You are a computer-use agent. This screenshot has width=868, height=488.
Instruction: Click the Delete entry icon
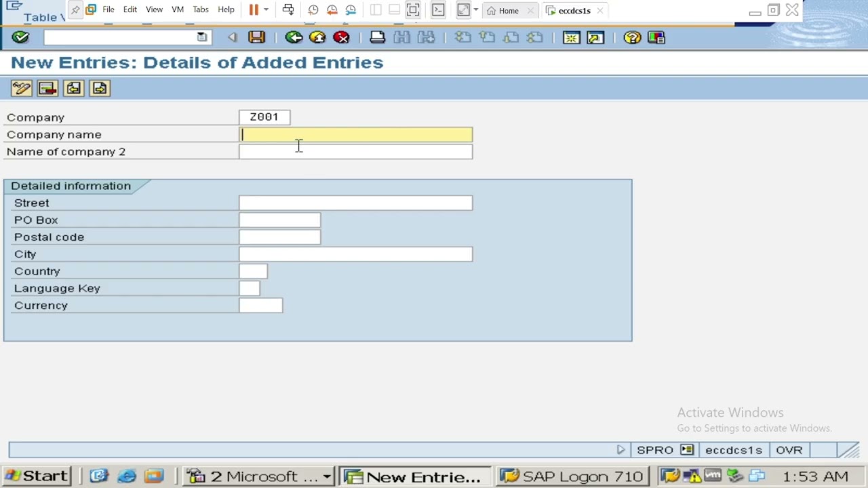[47, 88]
